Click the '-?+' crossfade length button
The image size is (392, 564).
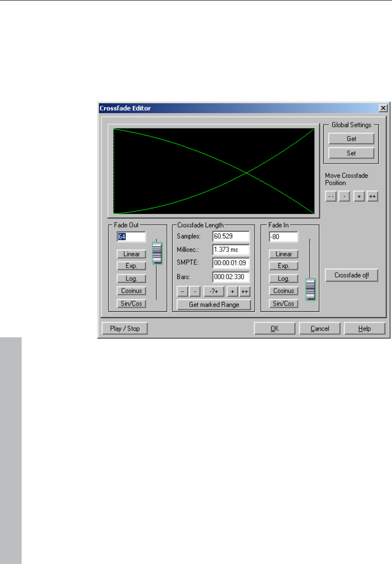214,291
